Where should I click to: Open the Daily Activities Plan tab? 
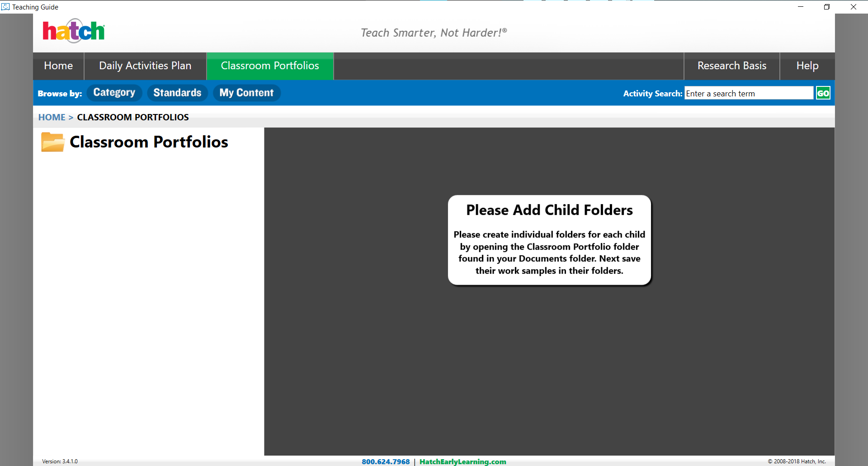[x=145, y=66]
